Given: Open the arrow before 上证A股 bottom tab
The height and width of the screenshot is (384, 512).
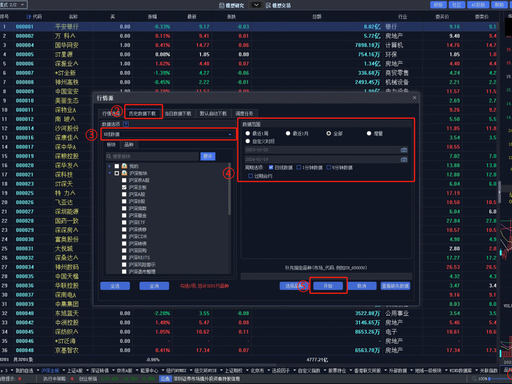Looking at the screenshot, I should [64, 370].
